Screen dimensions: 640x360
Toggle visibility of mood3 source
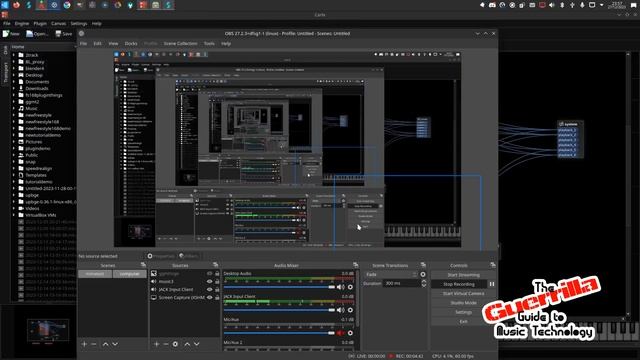pyautogui.click(x=209, y=281)
